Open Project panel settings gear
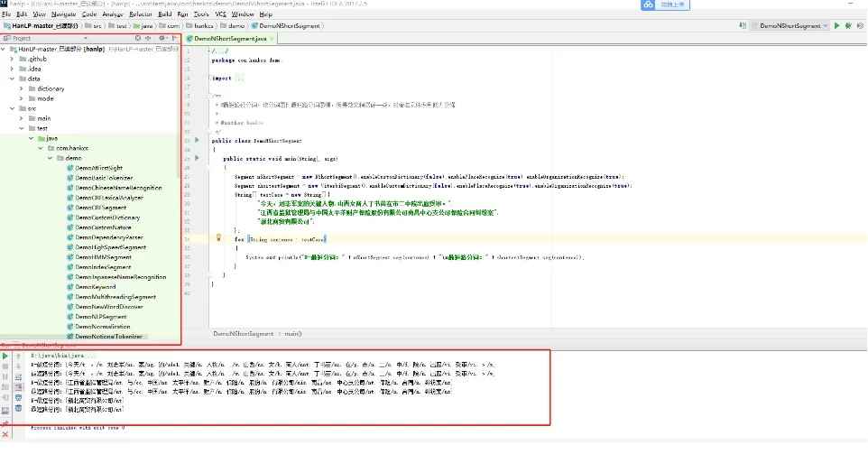 click(162, 38)
